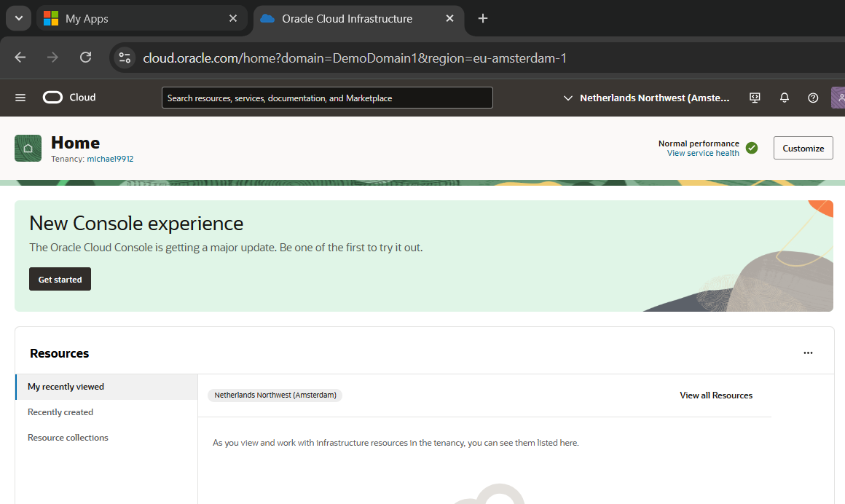Screen dimensions: 845x504
Task: Click the green service health checkmark
Action: 752,148
